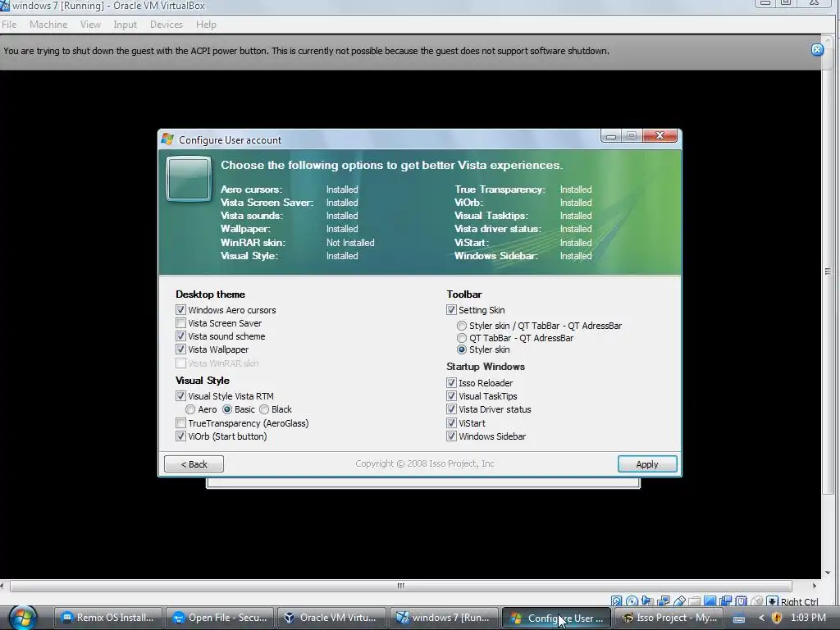Go back with the < Back button
The width and height of the screenshot is (840, 630).
tap(194, 464)
